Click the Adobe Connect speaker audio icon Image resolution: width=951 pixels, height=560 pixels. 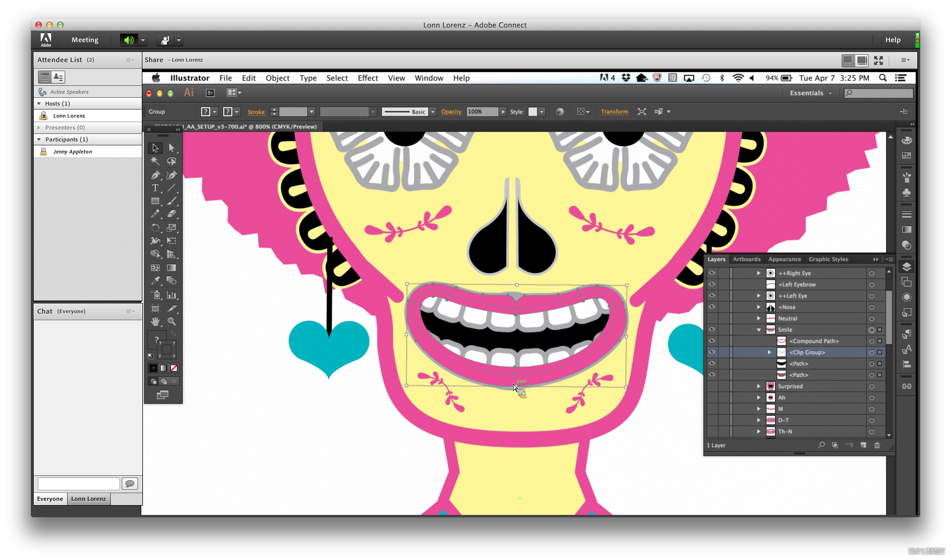coord(129,40)
